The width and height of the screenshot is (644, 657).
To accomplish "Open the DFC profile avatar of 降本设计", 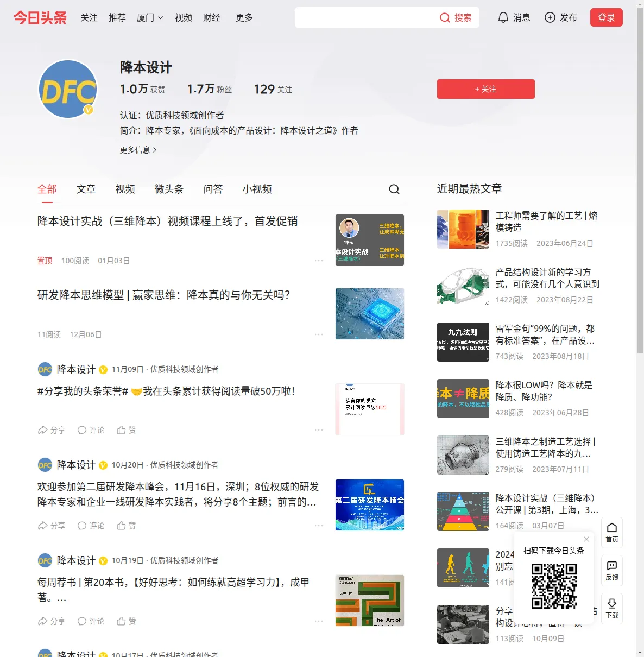I will tap(68, 89).
